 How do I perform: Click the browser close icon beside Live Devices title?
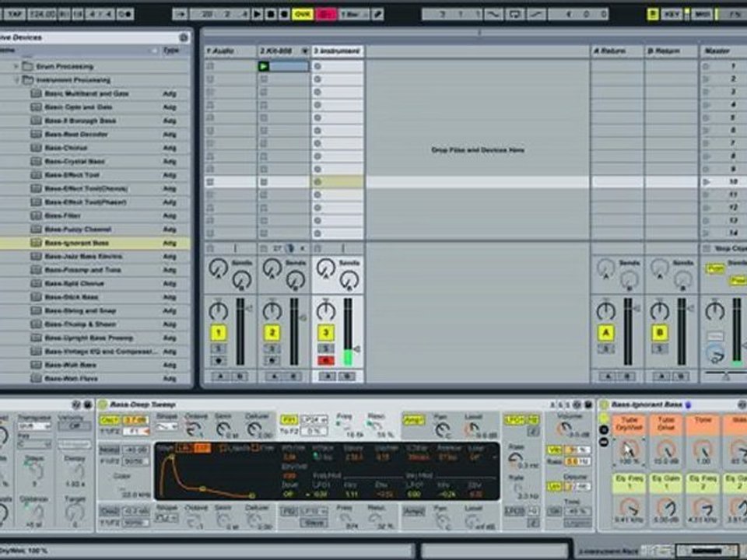click(x=184, y=37)
